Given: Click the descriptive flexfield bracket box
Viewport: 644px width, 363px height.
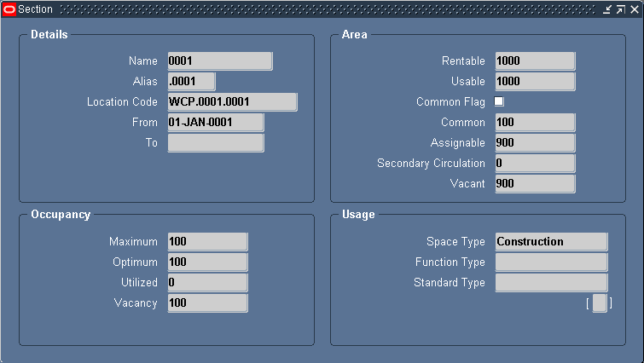Looking at the screenshot, I should 600,303.
